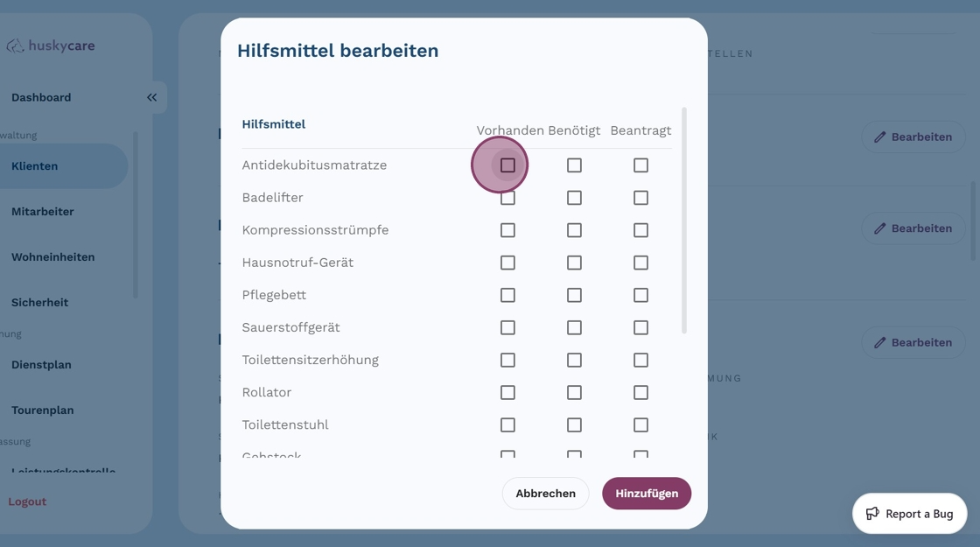Click pencil icon on top Bearbeiten button
The width and height of the screenshot is (980, 547).
[880, 137]
